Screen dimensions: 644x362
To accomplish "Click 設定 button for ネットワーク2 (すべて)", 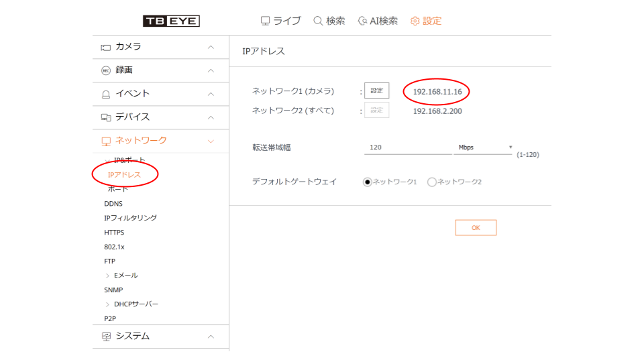I will (376, 110).
